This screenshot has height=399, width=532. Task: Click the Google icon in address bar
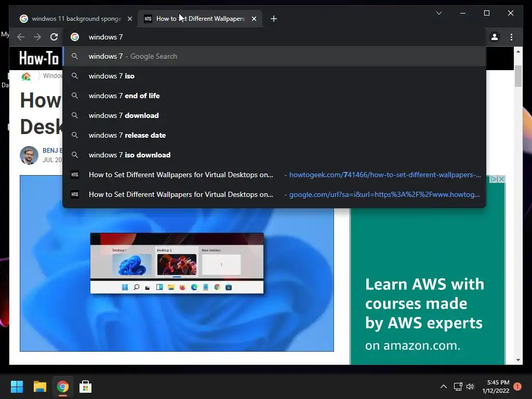tap(75, 37)
